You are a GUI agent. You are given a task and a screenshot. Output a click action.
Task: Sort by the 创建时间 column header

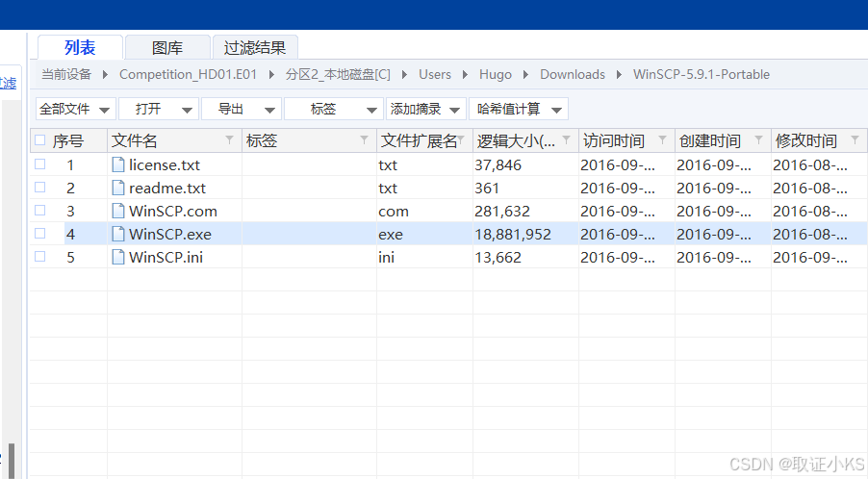tap(709, 140)
